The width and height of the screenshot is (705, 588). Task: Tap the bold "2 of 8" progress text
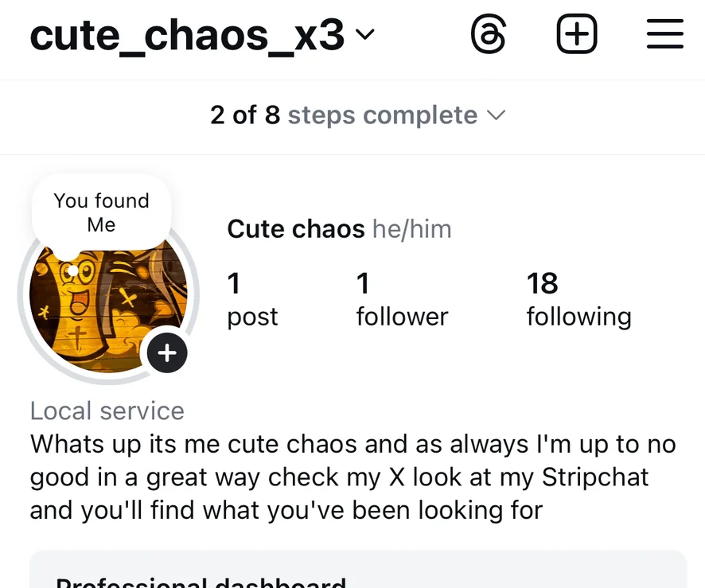point(244,115)
